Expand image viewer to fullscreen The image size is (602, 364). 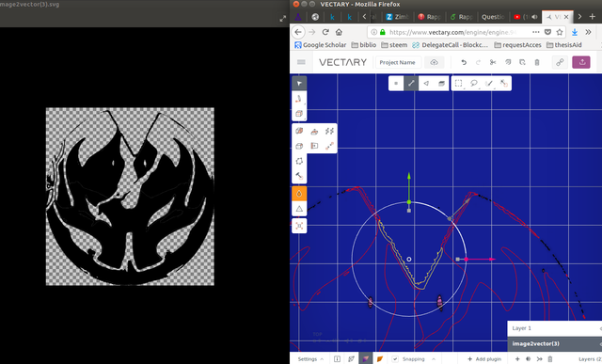(283, 19)
